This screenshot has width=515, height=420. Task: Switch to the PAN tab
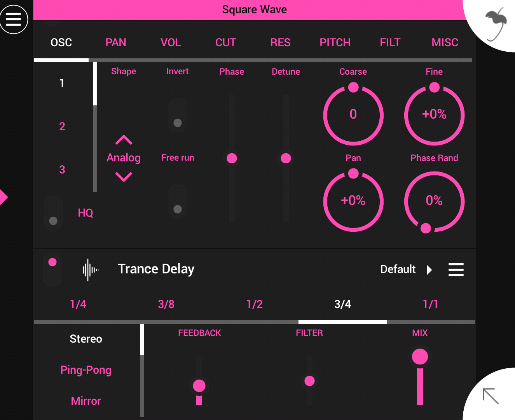point(116,42)
